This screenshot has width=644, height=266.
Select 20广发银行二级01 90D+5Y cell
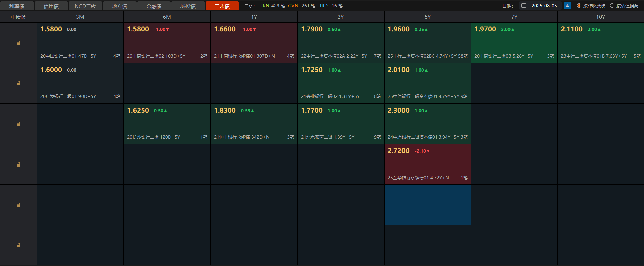(80, 83)
